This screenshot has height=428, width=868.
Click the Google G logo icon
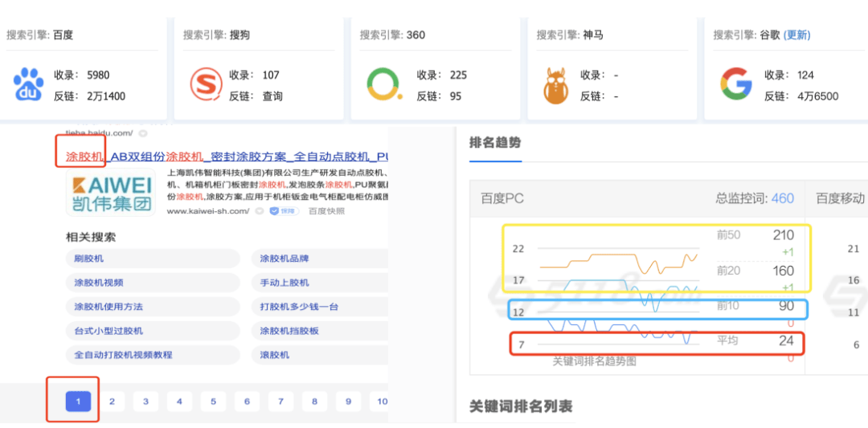736,85
